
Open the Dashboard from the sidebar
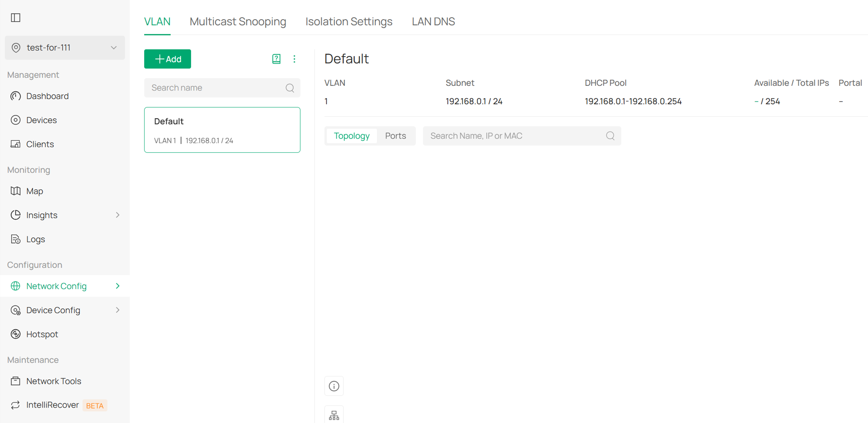tap(47, 96)
